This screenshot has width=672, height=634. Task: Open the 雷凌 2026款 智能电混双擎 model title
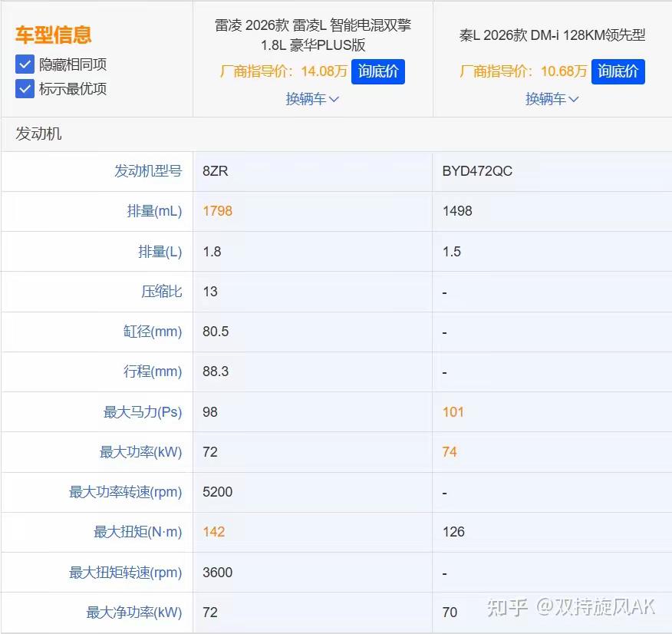pyautogui.click(x=313, y=35)
